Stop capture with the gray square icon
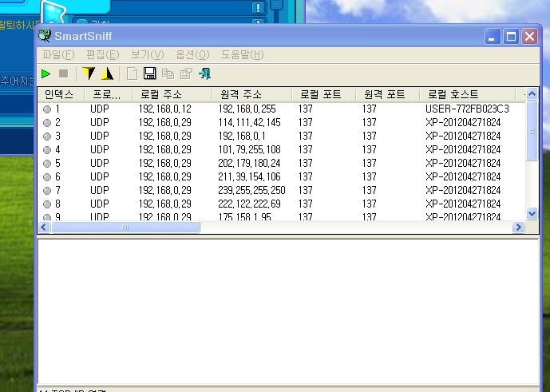This screenshot has height=392, width=550. coord(64,73)
